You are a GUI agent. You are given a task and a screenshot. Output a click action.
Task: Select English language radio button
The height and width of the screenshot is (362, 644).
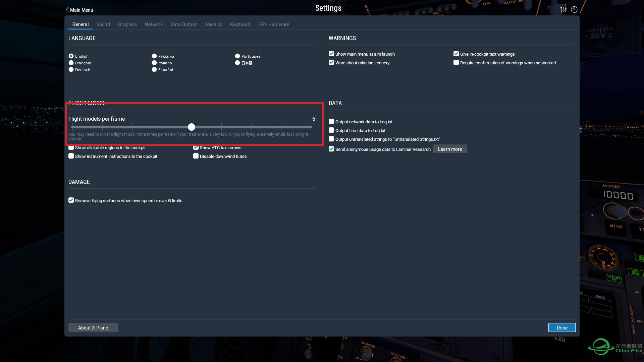tap(71, 56)
